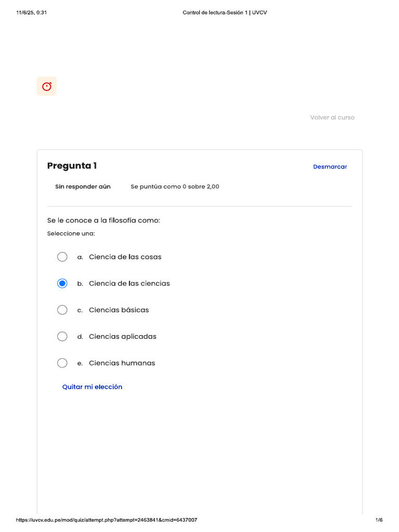Image resolution: width=399 pixels, height=532 pixels.
Task: Click the question text about filosofía
Action: coord(103,220)
